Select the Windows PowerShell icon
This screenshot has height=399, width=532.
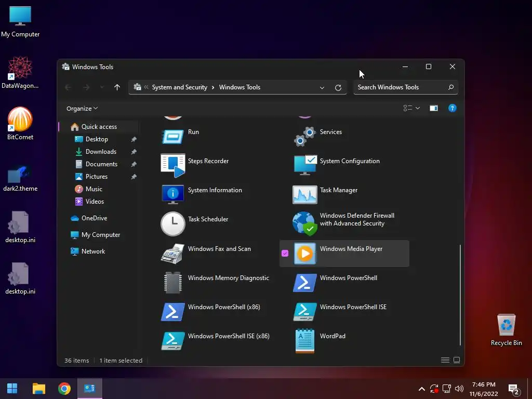[304, 283]
